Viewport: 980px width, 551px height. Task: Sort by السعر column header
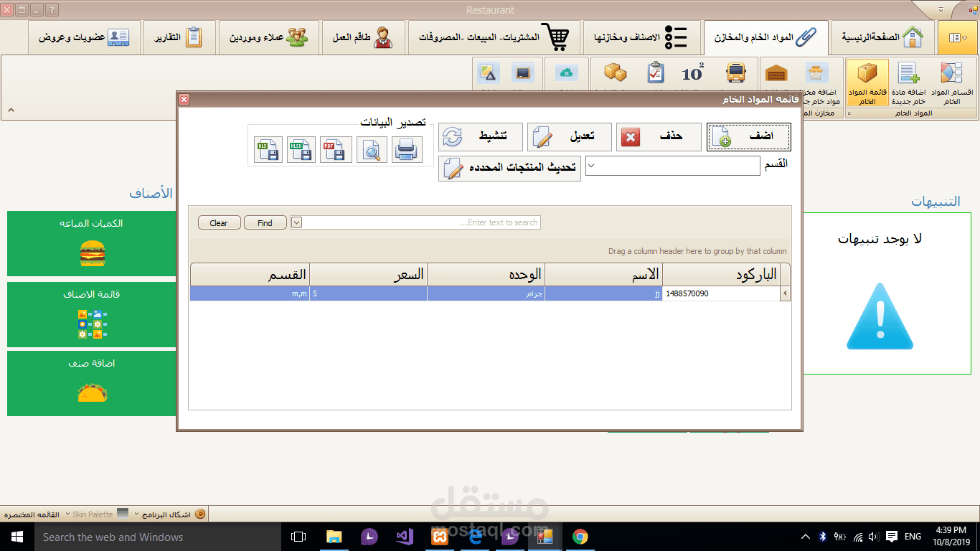(x=368, y=275)
